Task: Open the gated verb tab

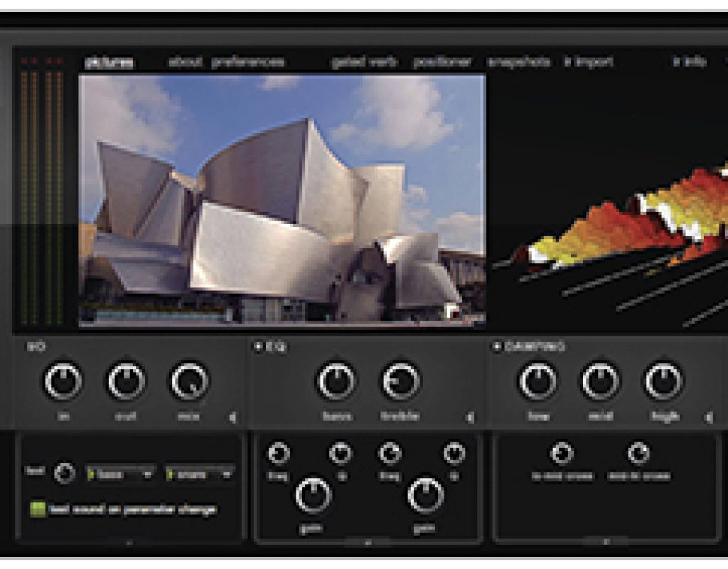Action: [x=365, y=63]
